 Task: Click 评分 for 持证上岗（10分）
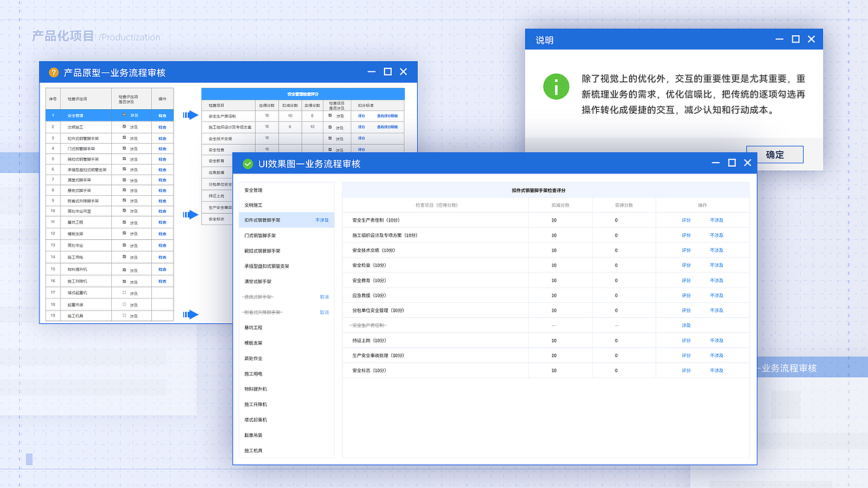(x=686, y=340)
